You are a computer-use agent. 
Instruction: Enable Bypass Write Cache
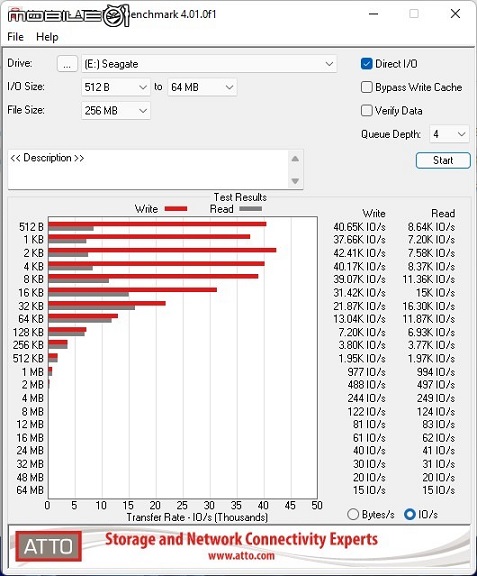tap(366, 87)
